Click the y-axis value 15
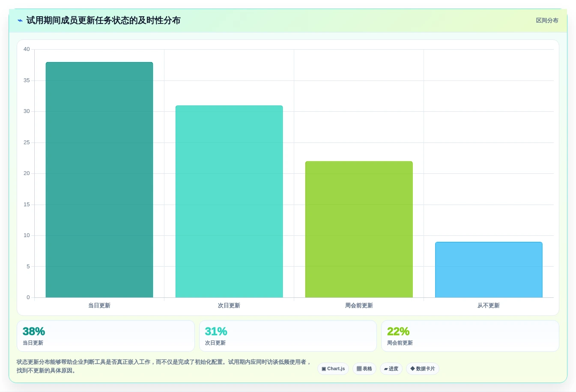 coord(27,205)
